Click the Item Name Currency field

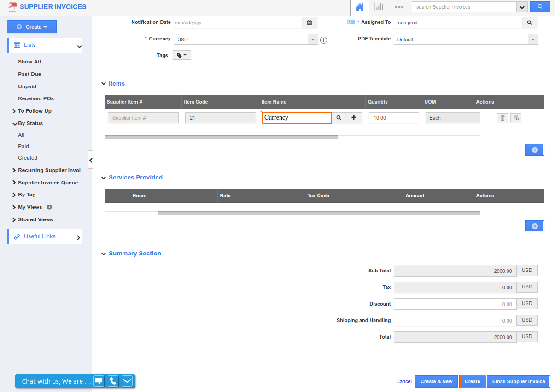[x=297, y=118]
